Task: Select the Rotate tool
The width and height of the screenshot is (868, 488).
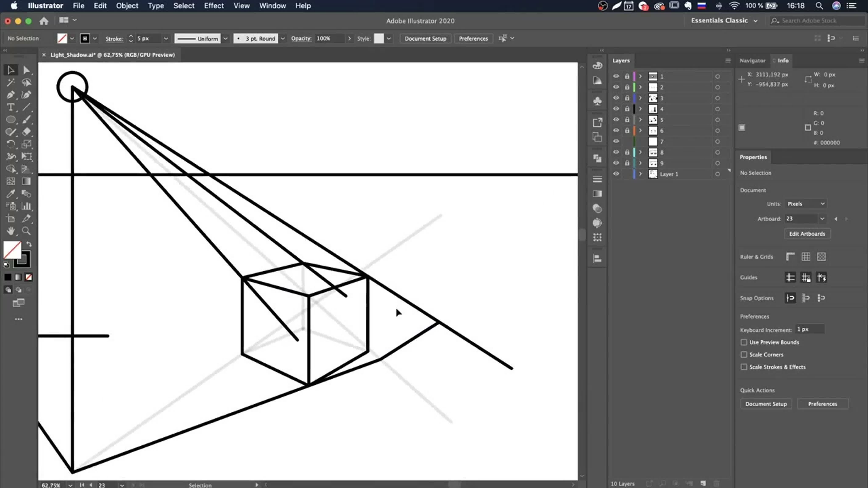Action: 10,144
